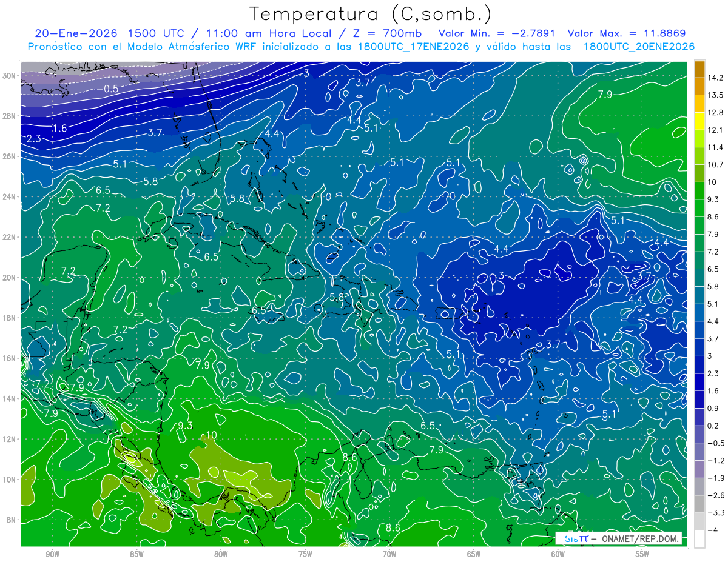
Task: Click the 30N latitude axis label
Action: point(9,76)
